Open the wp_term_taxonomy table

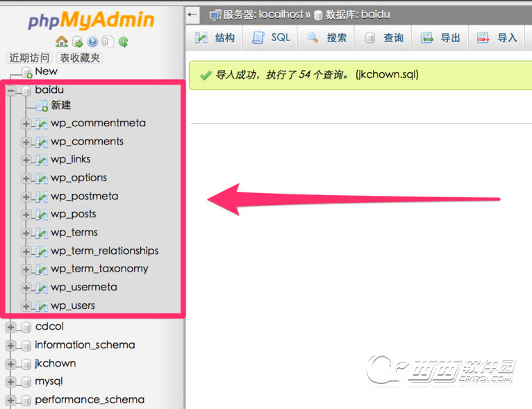coord(100,269)
